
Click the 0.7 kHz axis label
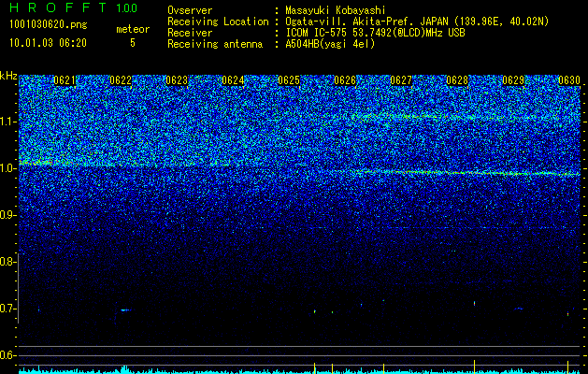(8, 309)
